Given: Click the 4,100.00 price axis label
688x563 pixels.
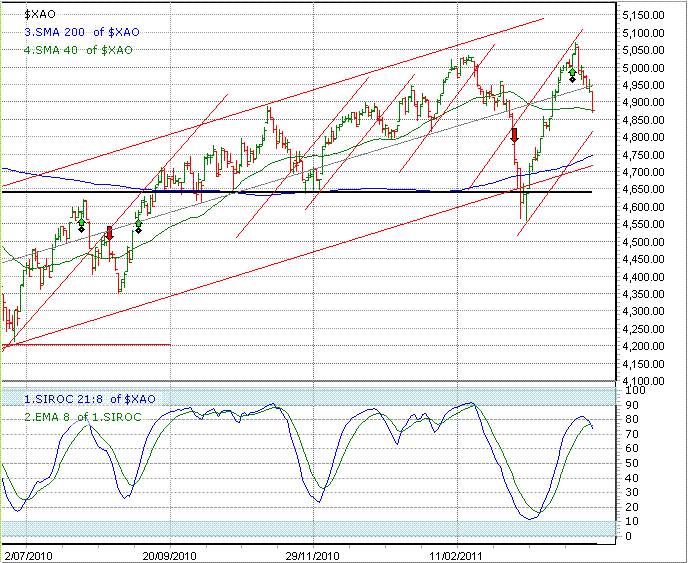Looking at the screenshot, I should pyautogui.click(x=643, y=381).
